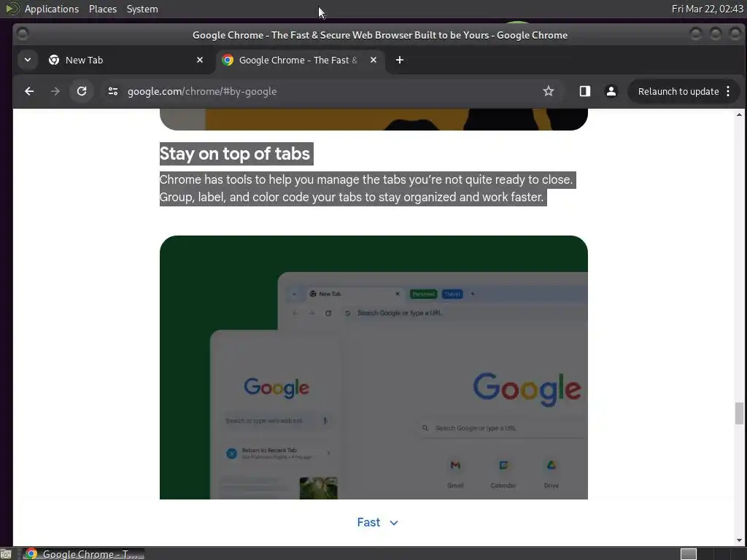Click the window menu button on the title bar
Viewport: 747px width, 560px height.
point(22,34)
